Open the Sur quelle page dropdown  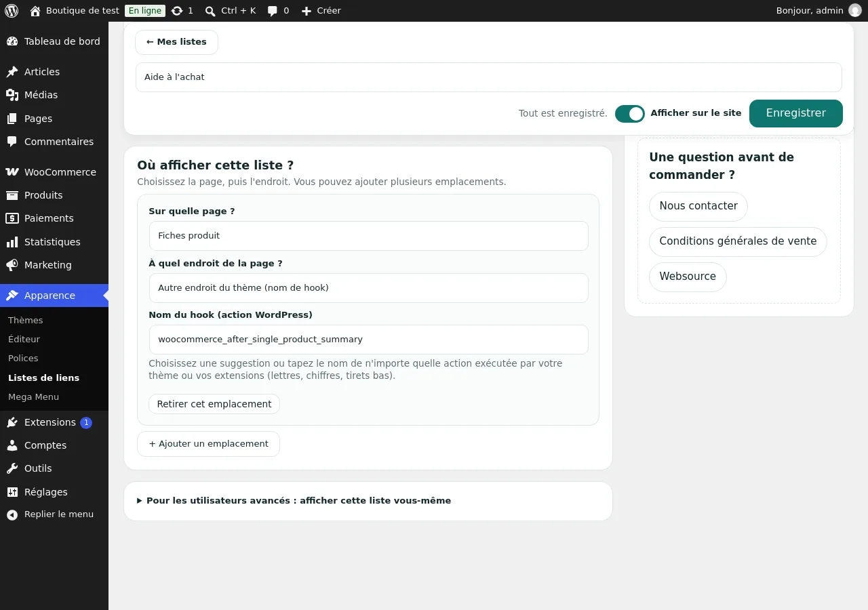coord(368,236)
